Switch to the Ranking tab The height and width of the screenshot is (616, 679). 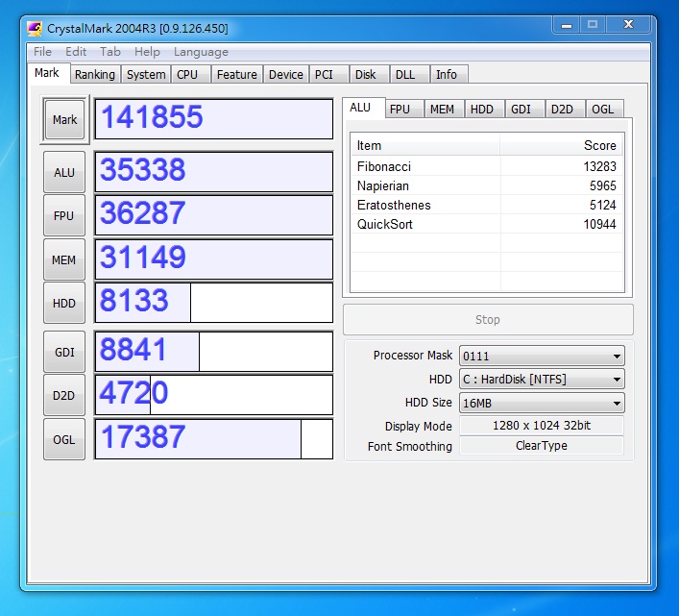click(95, 75)
